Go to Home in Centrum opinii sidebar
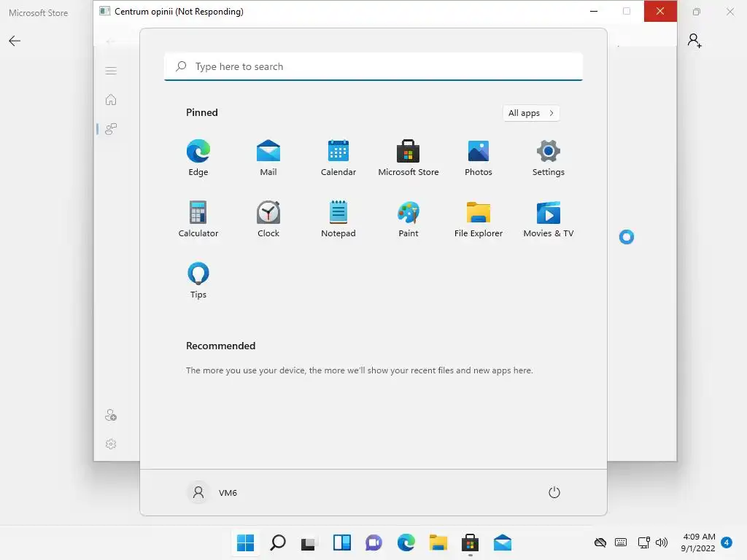The image size is (747, 560). pyautogui.click(x=111, y=99)
